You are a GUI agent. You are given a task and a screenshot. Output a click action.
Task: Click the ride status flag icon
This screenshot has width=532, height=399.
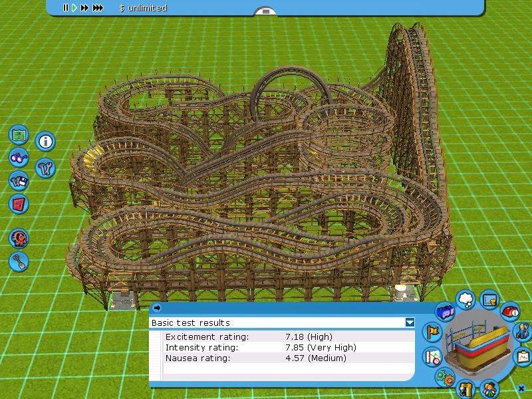point(432,332)
